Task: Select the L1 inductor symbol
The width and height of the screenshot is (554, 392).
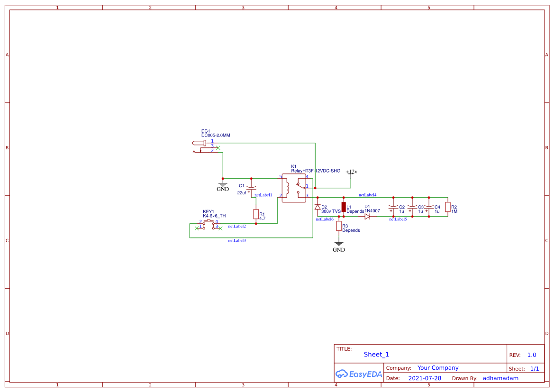Action: [344, 207]
